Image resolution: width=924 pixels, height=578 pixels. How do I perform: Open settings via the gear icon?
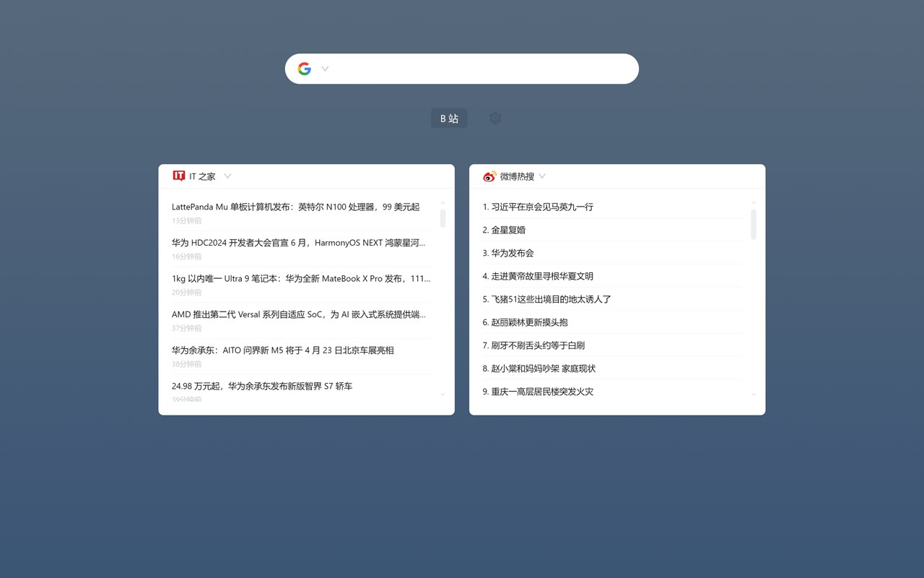point(494,118)
